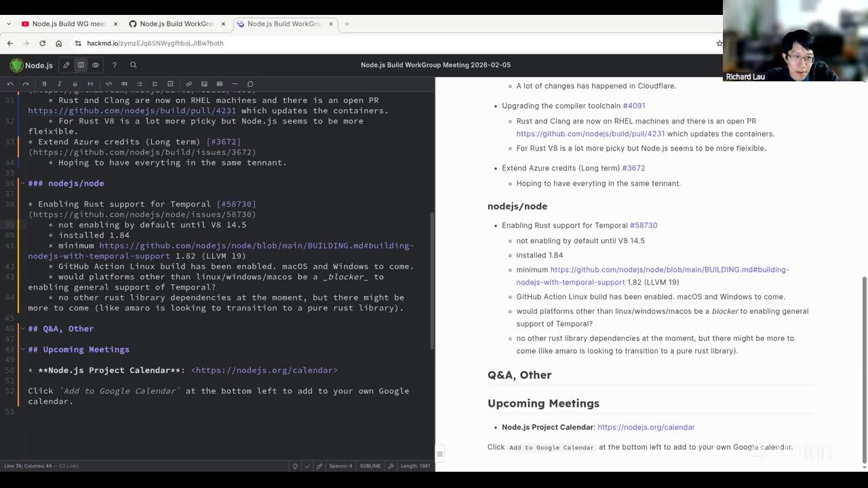Click the brush icon in status bar
Image resolution: width=868 pixels, height=488 pixels.
(x=319, y=466)
